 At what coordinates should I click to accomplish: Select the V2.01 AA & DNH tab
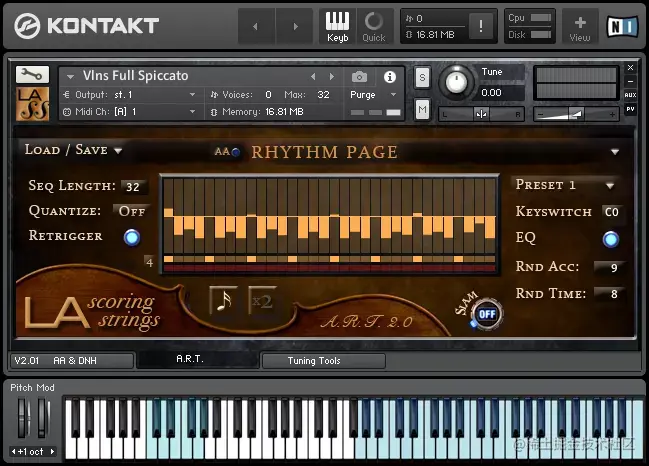[x=72, y=360]
